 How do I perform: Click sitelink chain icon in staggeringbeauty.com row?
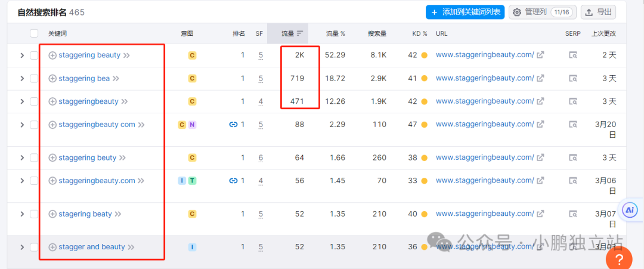(233, 180)
